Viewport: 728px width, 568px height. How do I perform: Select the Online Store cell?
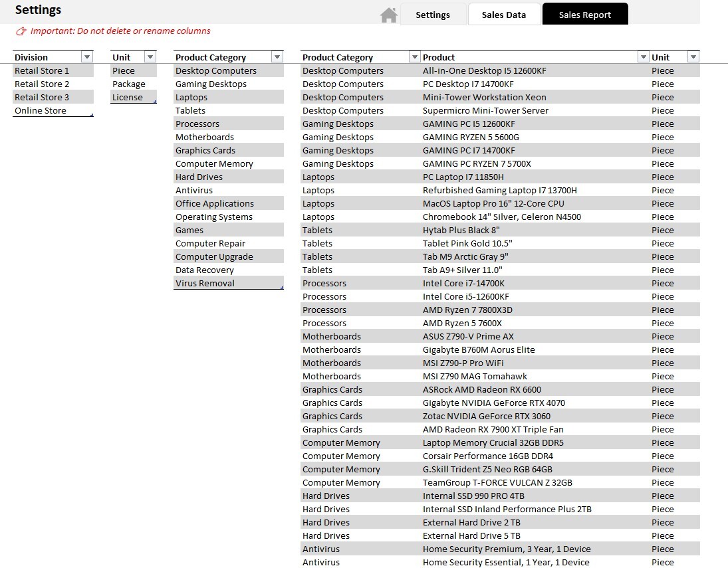pos(53,110)
